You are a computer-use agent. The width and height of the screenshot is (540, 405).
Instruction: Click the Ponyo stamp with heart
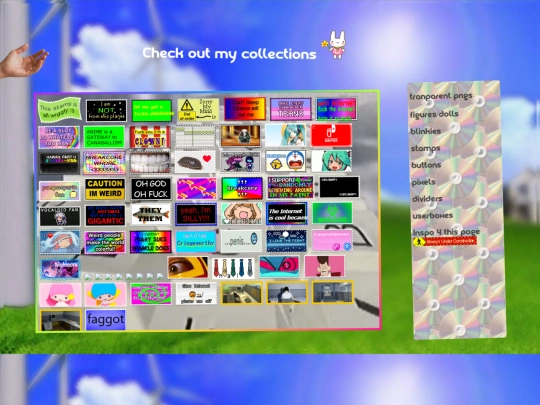[x=60, y=242]
